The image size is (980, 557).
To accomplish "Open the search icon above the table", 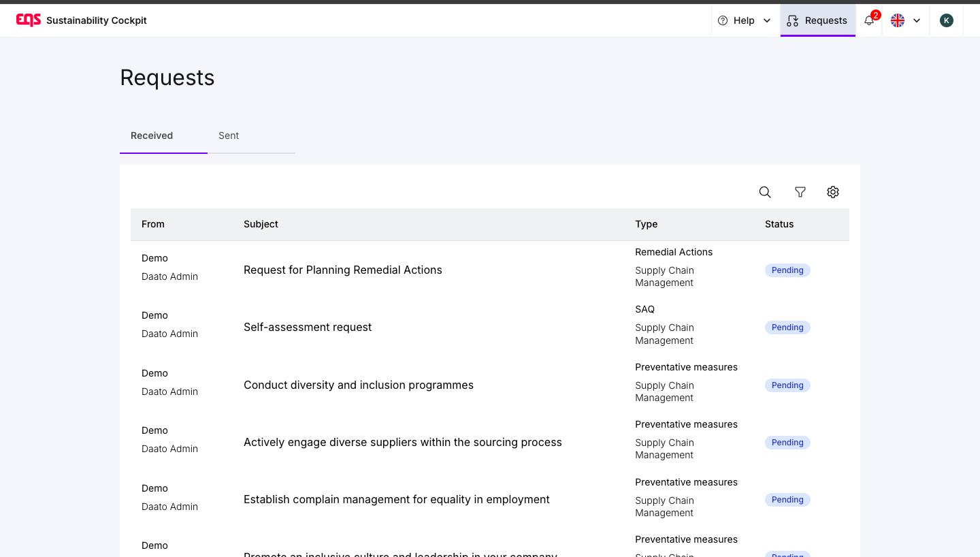I will coord(765,193).
